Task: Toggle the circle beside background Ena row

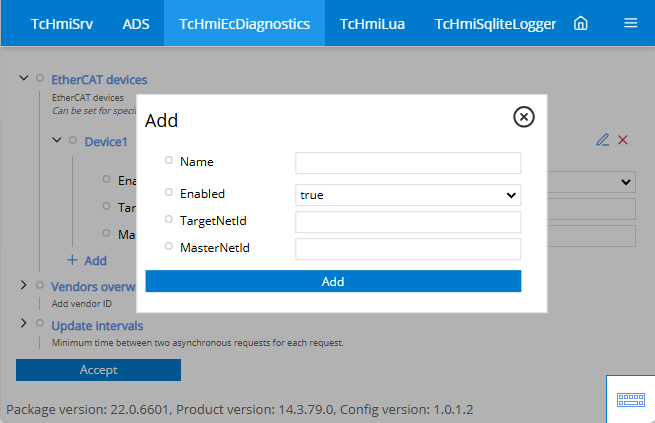Action: tap(106, 179)
